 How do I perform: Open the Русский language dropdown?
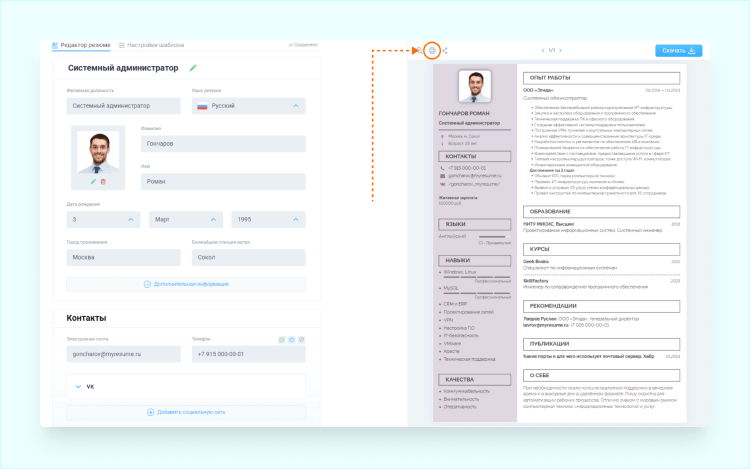249,106
